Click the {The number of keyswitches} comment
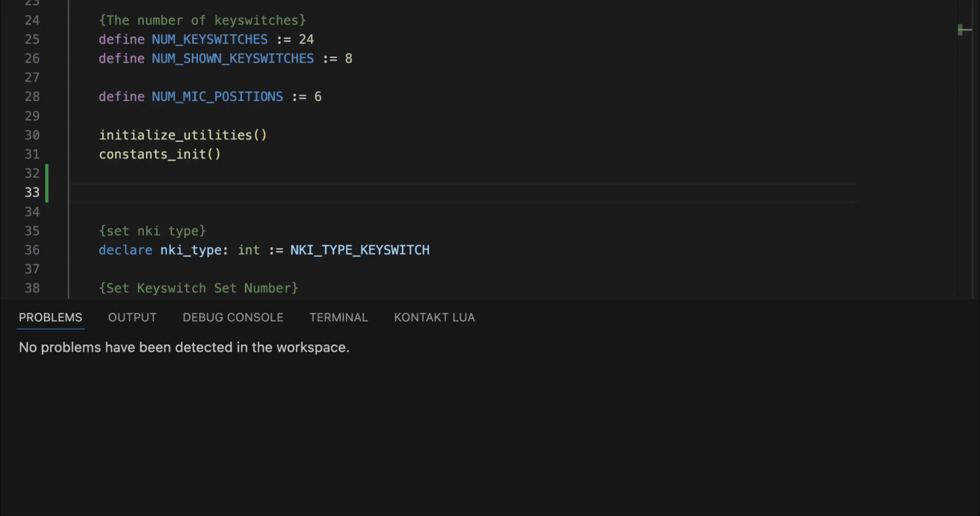980x516 pixels. 203,20
